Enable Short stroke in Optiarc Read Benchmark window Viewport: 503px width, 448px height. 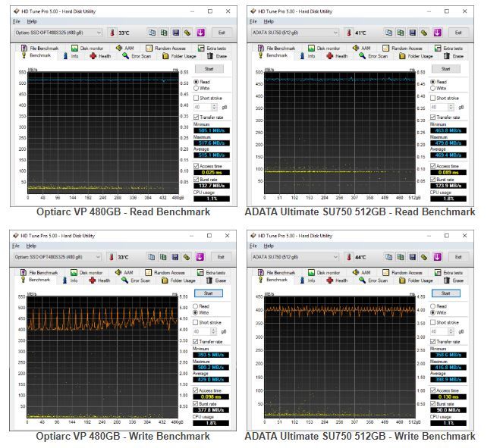196,98
